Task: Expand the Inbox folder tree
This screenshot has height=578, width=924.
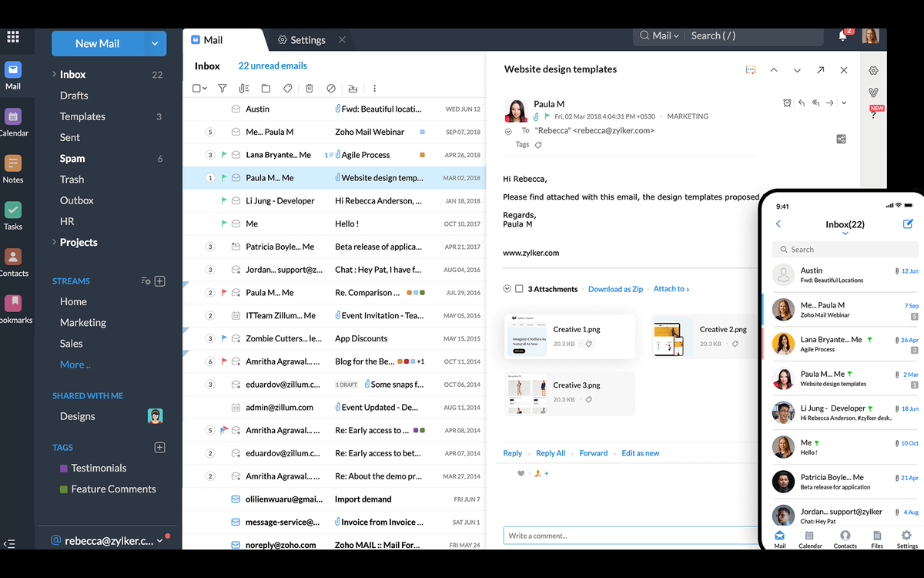Action: point(54,74)
